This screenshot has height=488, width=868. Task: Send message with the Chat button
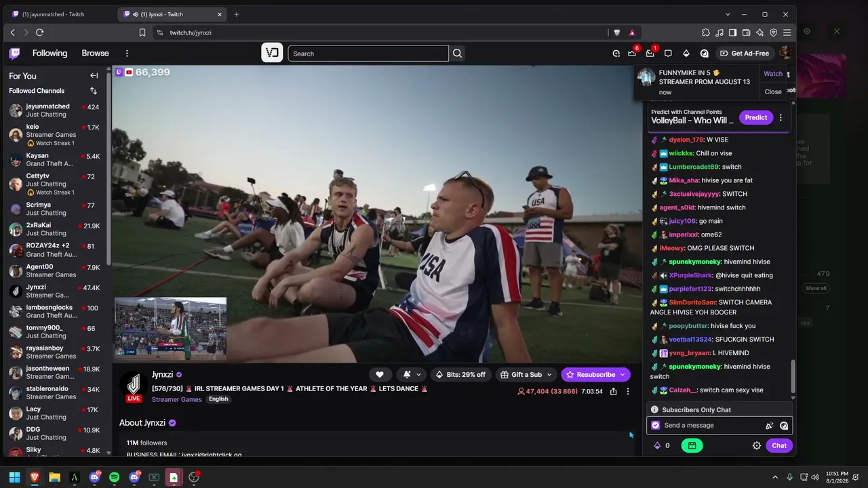[779, 445]
